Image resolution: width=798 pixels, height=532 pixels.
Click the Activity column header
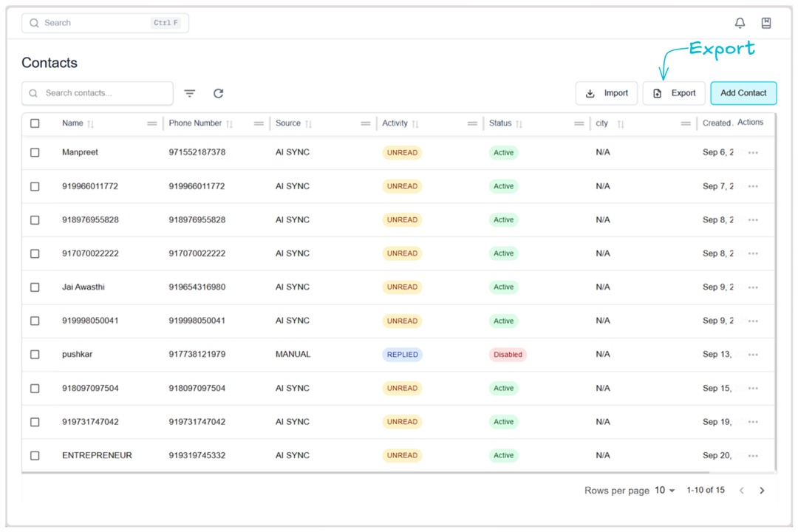pos(395,123)
